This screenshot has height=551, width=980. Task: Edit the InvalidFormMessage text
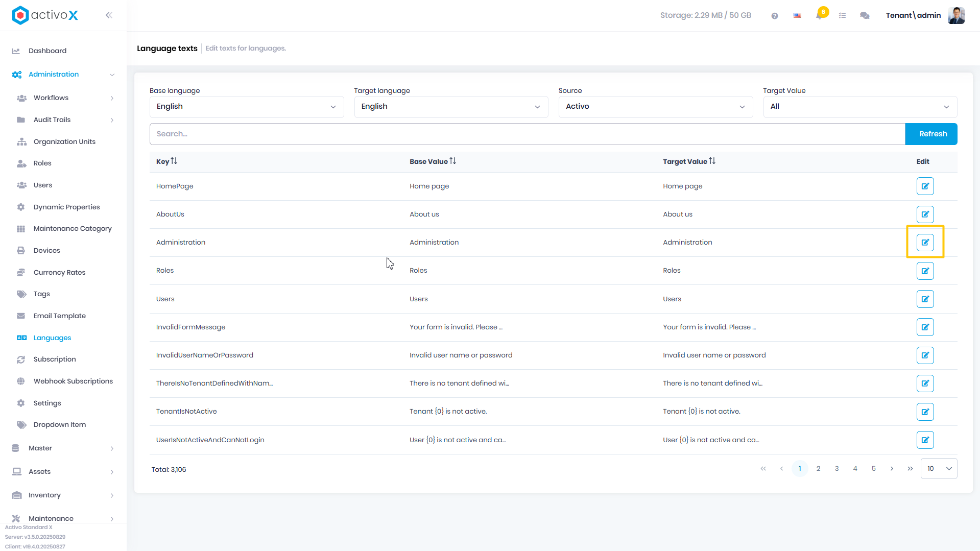coord(925,327)
